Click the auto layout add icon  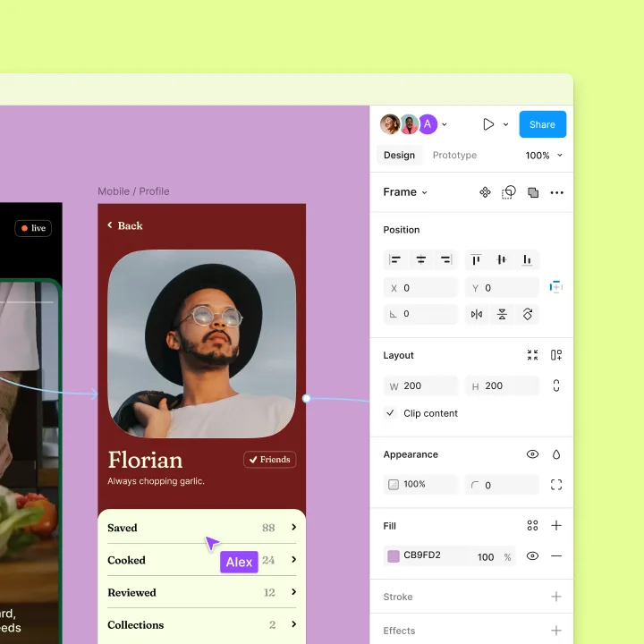pos(556,355)
